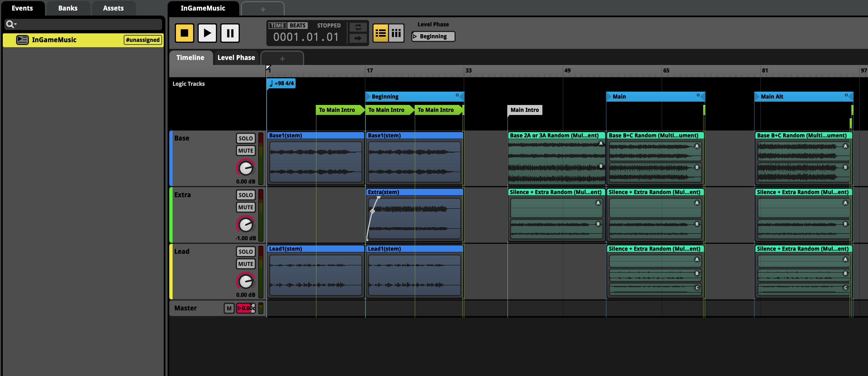The image size is (868, 376).
Task: Click the Play transport button
Action: click(x=207, y=33)
